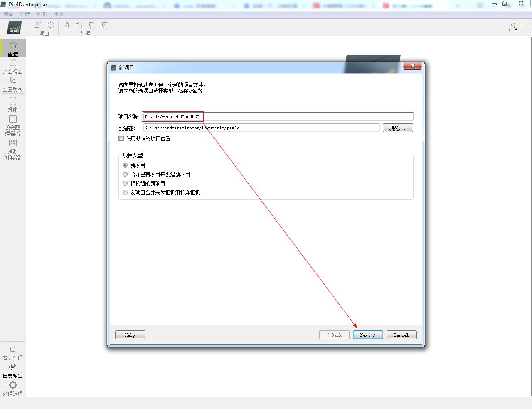Click the Cancel button
This screenshot has width=532, height=409.
(401, 335)
